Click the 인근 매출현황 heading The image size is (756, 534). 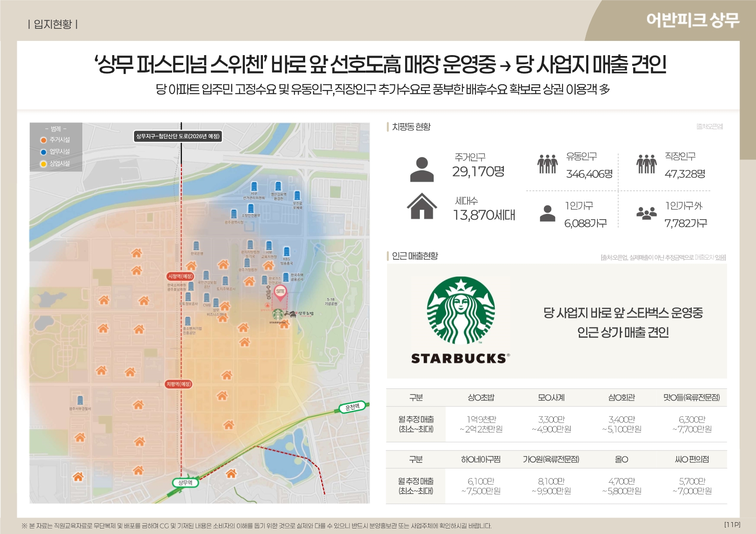pos(415,256)
